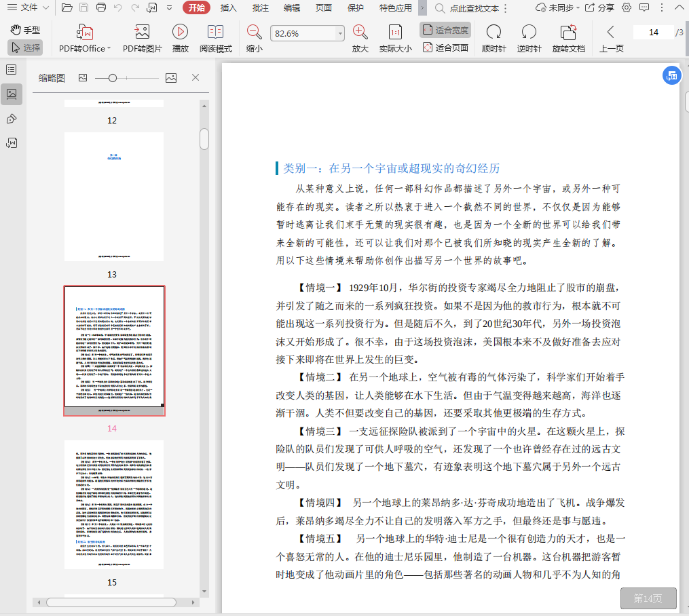The height and width of the screenshot is (616, 689).
Task: Enter 阅读模式 reading mode
Action: 215,32
